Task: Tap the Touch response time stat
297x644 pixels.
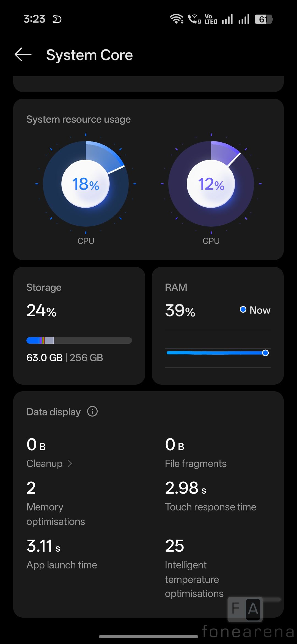Action: (x=210, y=507)
